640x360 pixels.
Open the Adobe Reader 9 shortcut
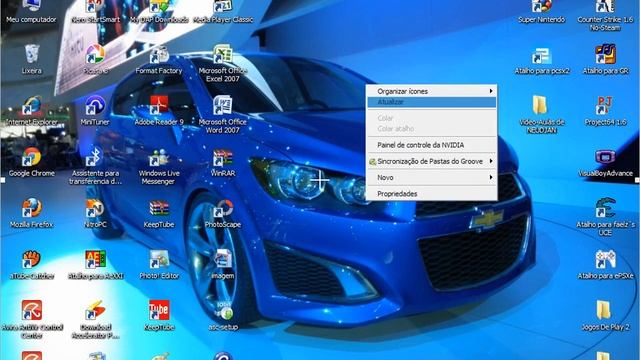[x=159, y=106]
